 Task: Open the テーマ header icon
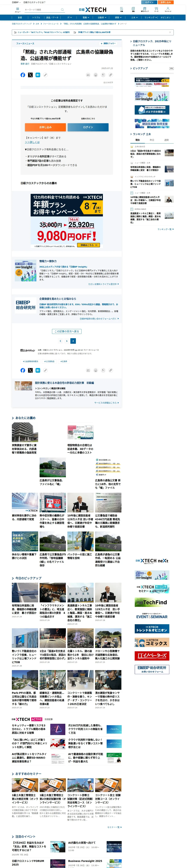click(156, 9)
